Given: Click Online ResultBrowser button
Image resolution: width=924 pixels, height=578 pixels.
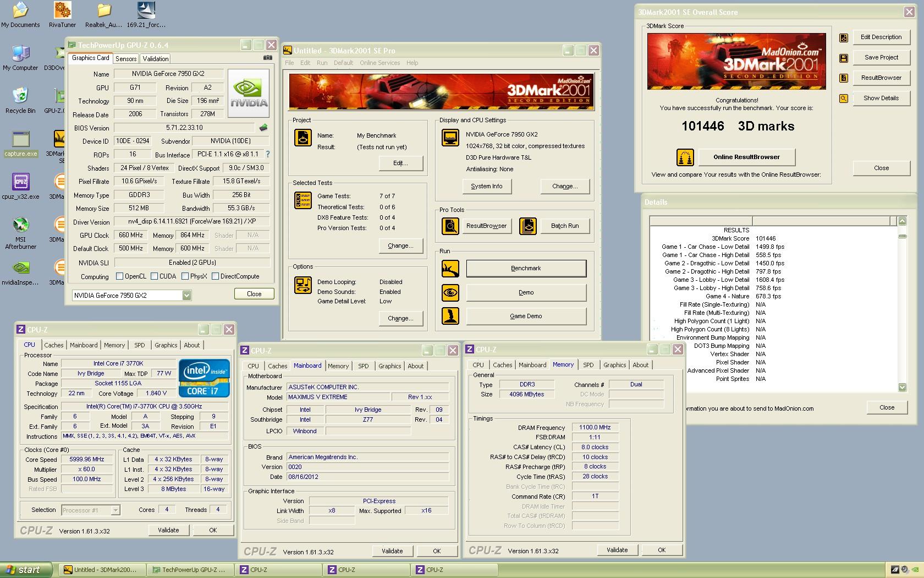Looking at the screenshot, I should click(x=747, y=157).
